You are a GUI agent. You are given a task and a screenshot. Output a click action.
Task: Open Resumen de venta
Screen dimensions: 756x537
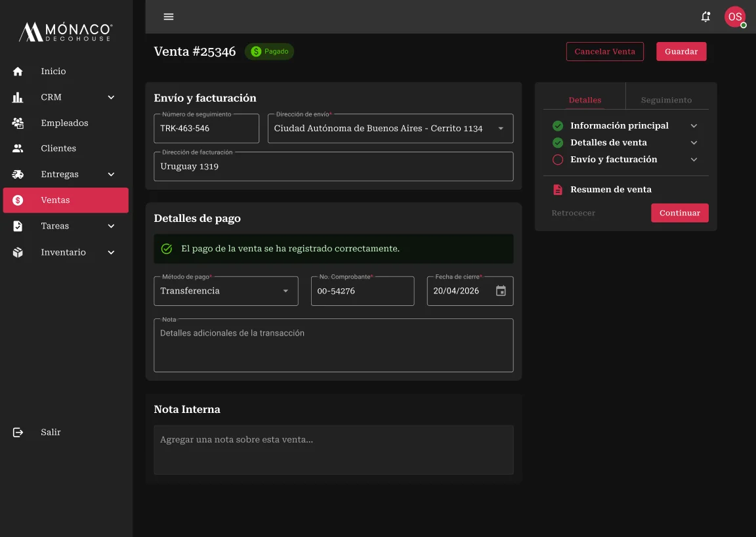click(x=610, y=190)
